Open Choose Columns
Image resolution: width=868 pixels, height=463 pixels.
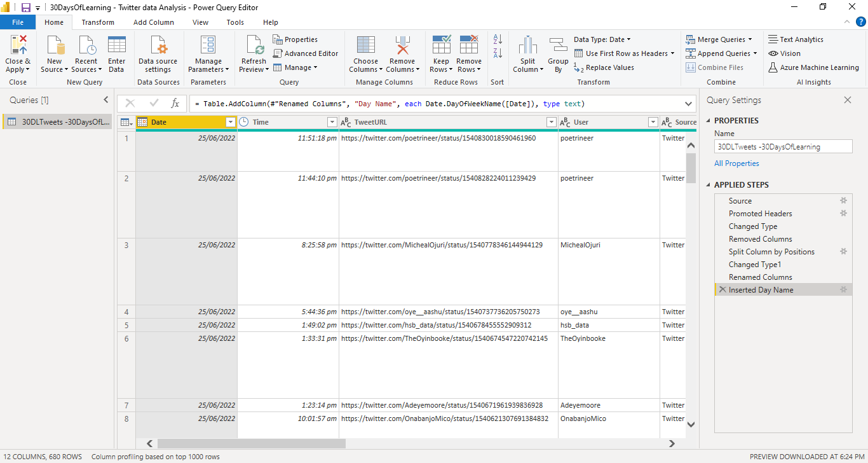tap(365, 53)
